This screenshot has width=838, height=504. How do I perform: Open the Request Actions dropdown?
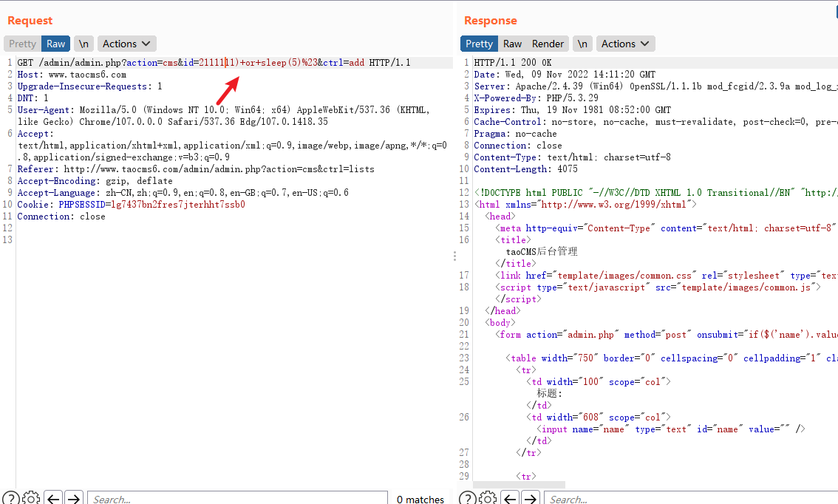click(126, 44)
